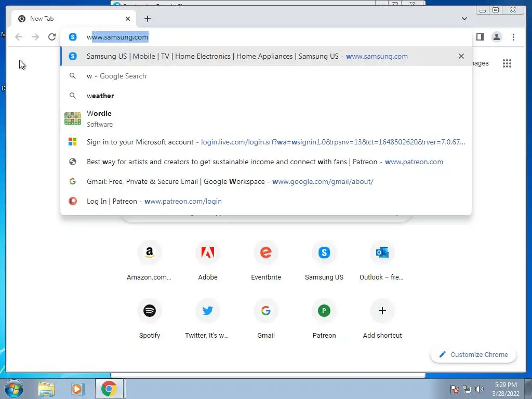
Task: Open the Outlook shortcut tile
Action: [x=382, y=261]
